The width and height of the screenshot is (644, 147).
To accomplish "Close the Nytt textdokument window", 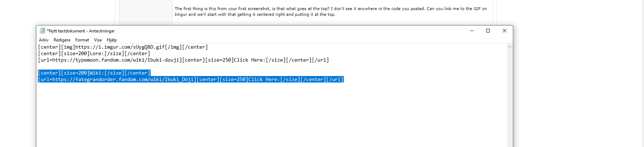I will tap(505, 31).
